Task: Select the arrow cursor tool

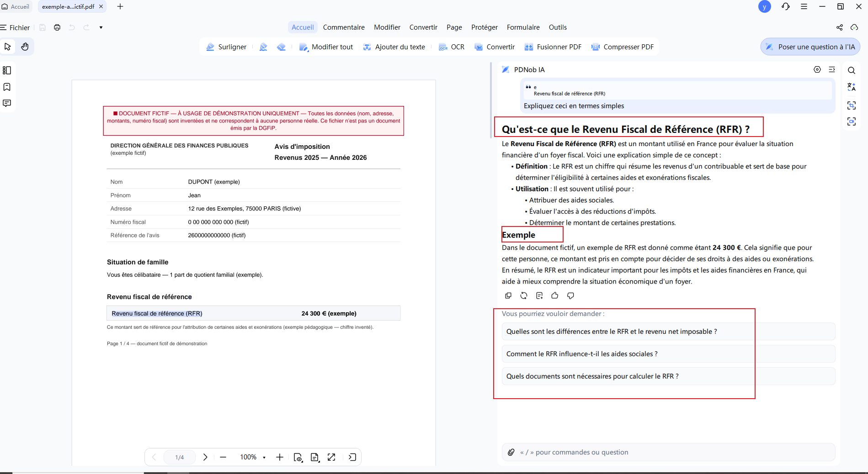Action: pos(7,47)
